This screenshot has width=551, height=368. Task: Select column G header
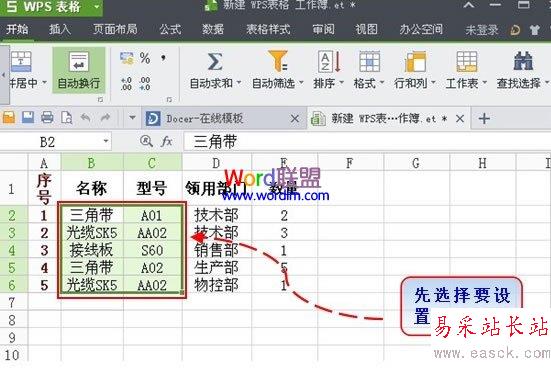point(416,163)
